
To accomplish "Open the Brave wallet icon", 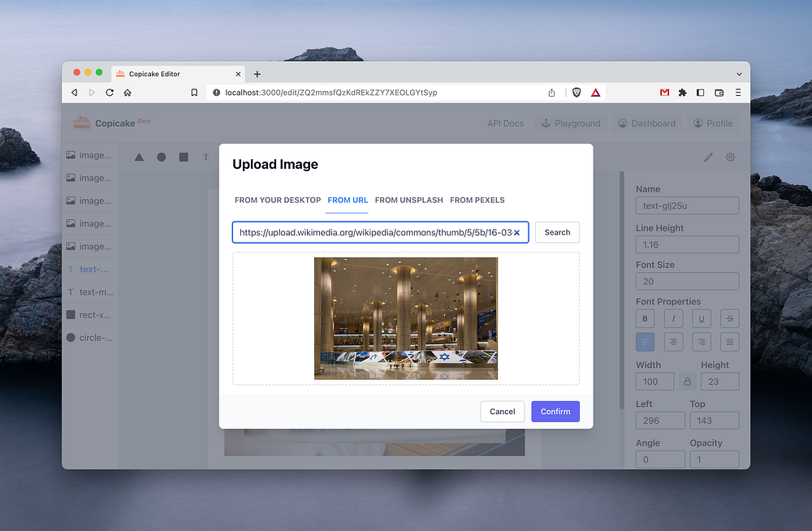I will [719, 93].
